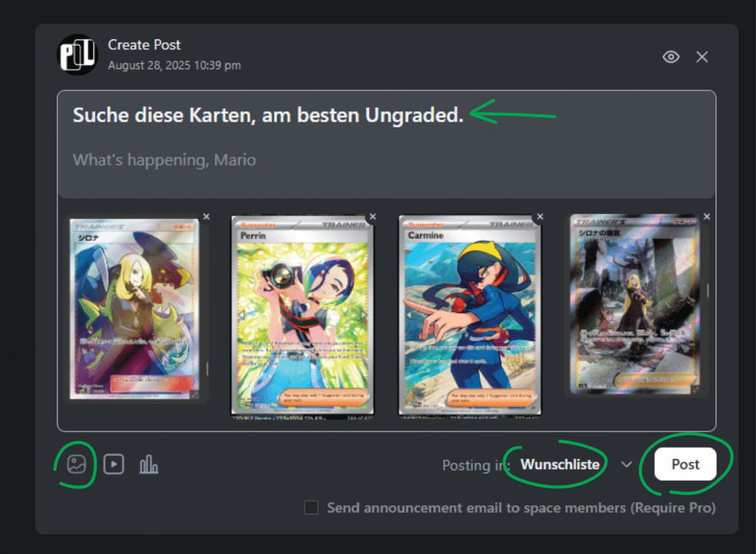Edit the post title 'Suche diese Karten'
Image resolution: width=756 pixels, height=554 pixels.
point(268,115)
